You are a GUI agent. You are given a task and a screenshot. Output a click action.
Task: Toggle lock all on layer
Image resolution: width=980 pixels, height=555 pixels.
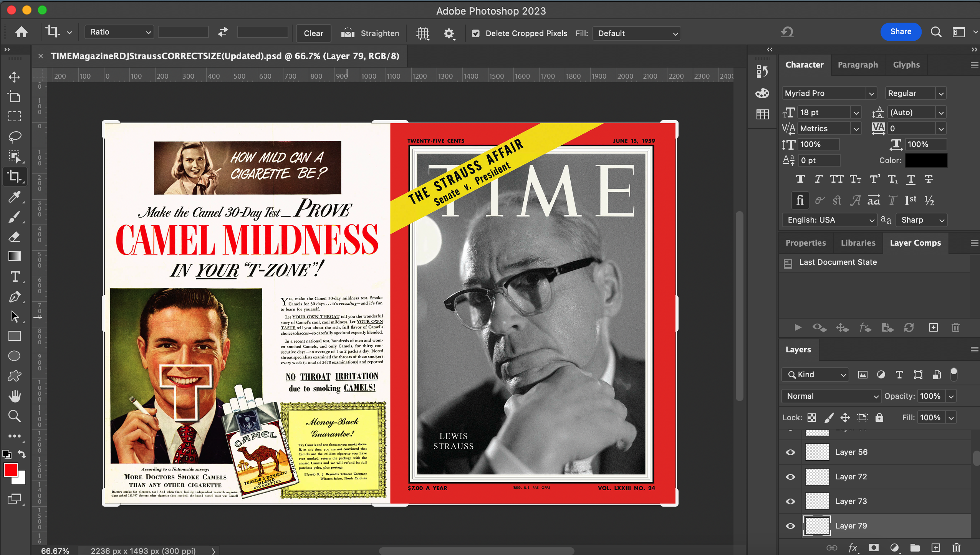[879, 418]
